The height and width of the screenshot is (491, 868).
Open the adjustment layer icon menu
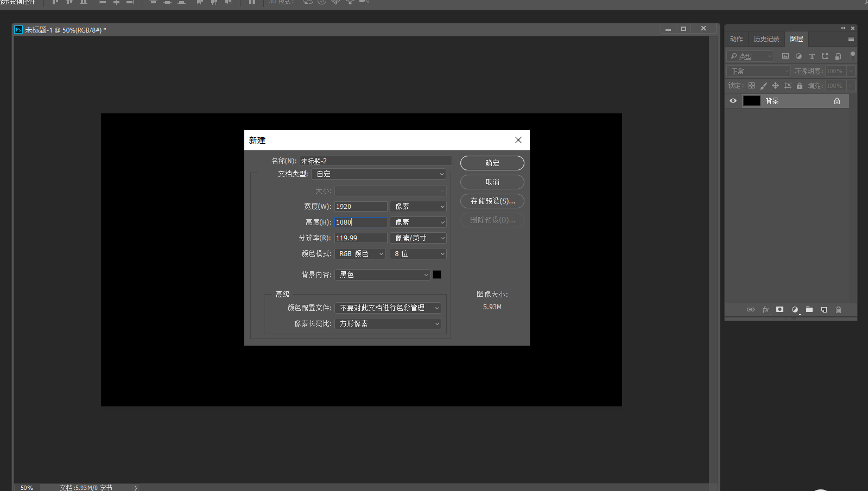[x=795, y=309]
